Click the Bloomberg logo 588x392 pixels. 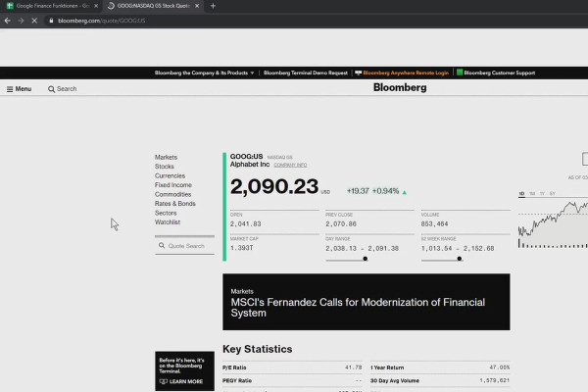(x=400, y=87)
